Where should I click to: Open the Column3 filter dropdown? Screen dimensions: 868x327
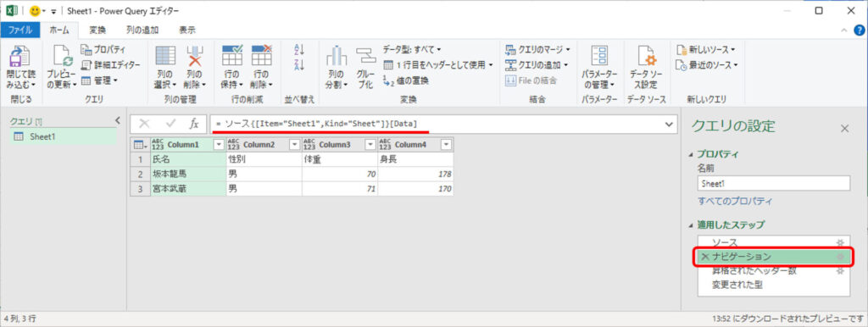(370, 144)
